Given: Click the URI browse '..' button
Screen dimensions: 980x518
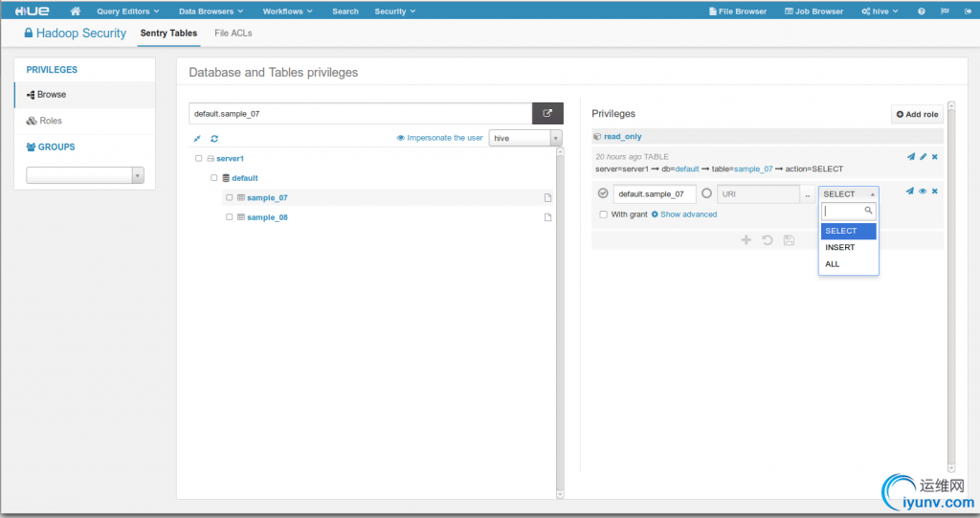Looking at the screenshot, I should pyautogui.click(x=808, y=194).
